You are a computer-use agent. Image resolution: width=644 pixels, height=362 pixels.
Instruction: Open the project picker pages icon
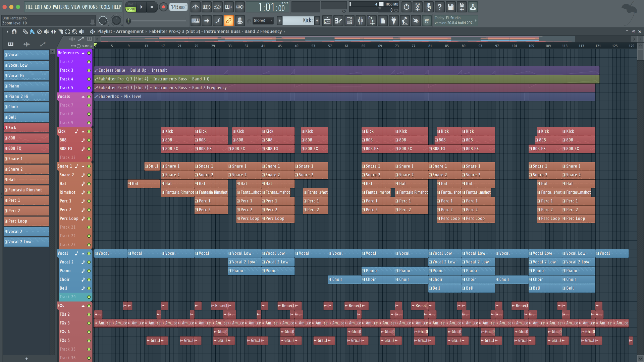click(x=383, y=21)
